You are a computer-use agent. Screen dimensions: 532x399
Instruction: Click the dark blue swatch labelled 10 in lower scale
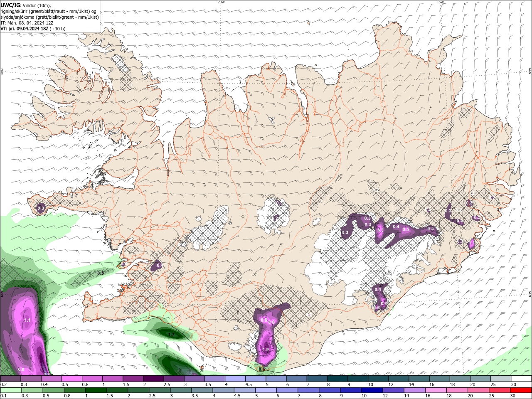(372, 390)
